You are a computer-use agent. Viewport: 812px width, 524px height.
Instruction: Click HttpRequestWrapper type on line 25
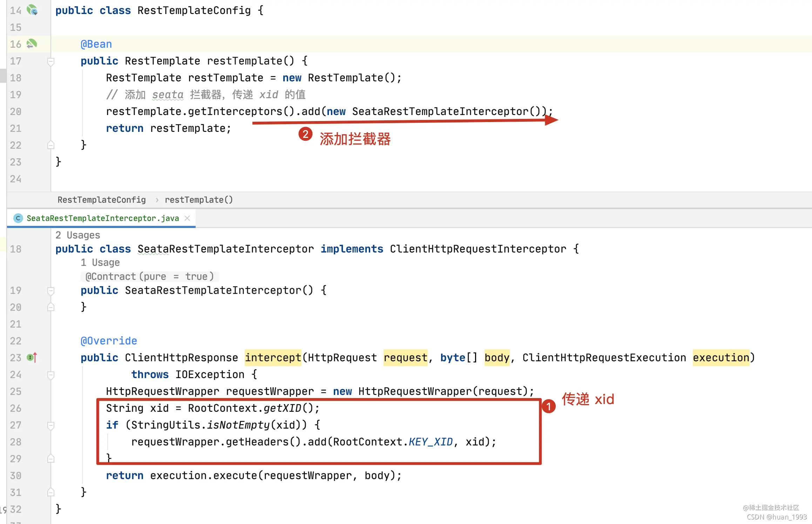point(163,391)
